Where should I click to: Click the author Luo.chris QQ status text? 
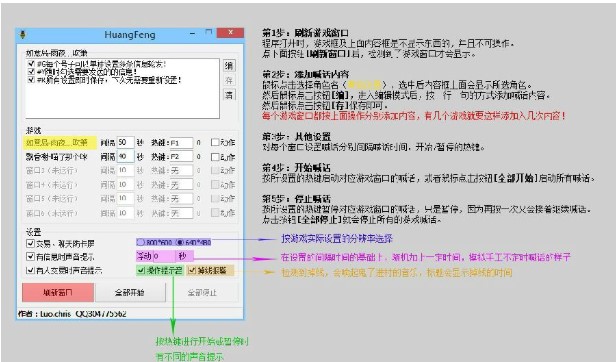72,314
